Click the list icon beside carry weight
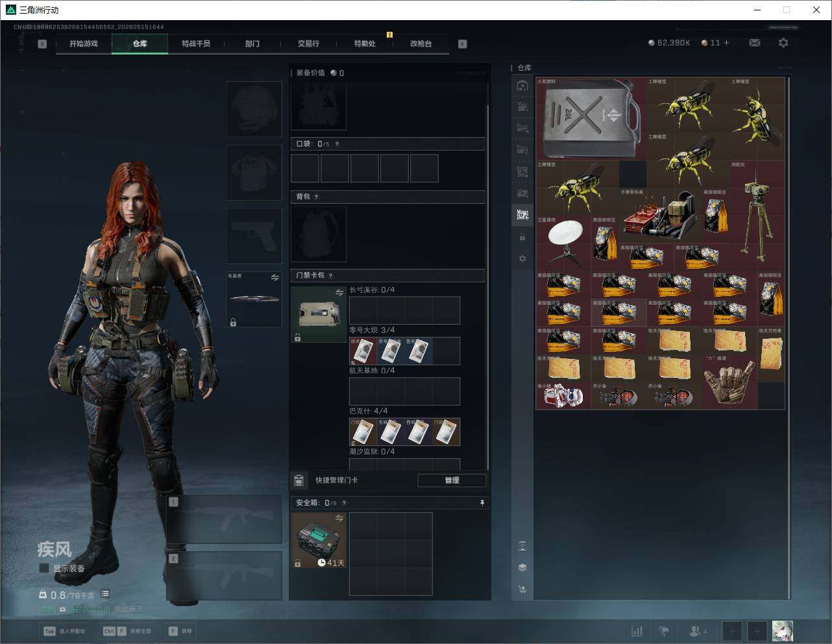The height and width of the screenshot is (644, 832). pos(105,594)
